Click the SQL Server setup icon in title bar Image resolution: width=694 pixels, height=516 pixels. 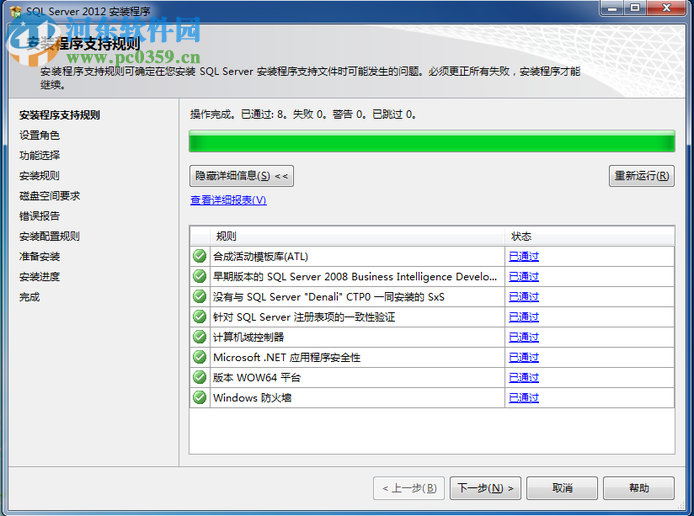tap(15, 11)
